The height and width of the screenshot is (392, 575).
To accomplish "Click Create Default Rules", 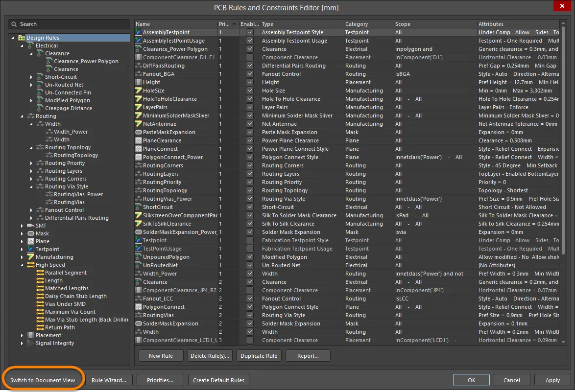I will (x=218, y=380).
